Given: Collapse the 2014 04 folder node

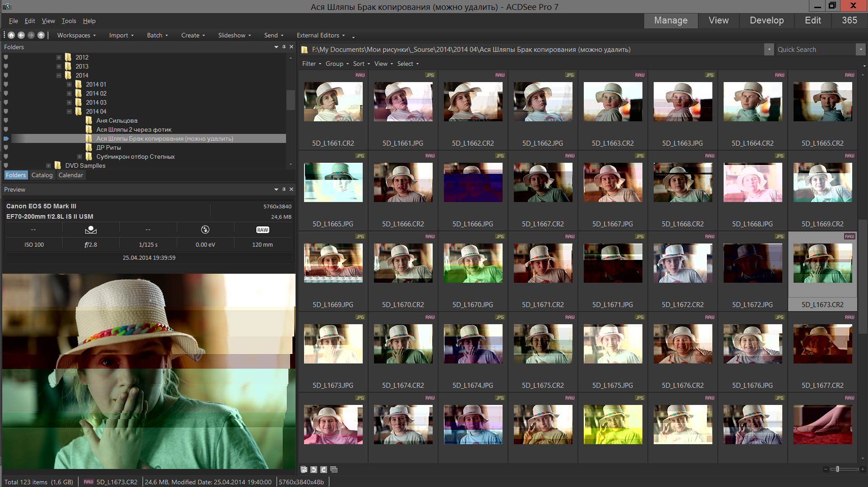Looking at the screenshot, I should click(x=69, y=111).
